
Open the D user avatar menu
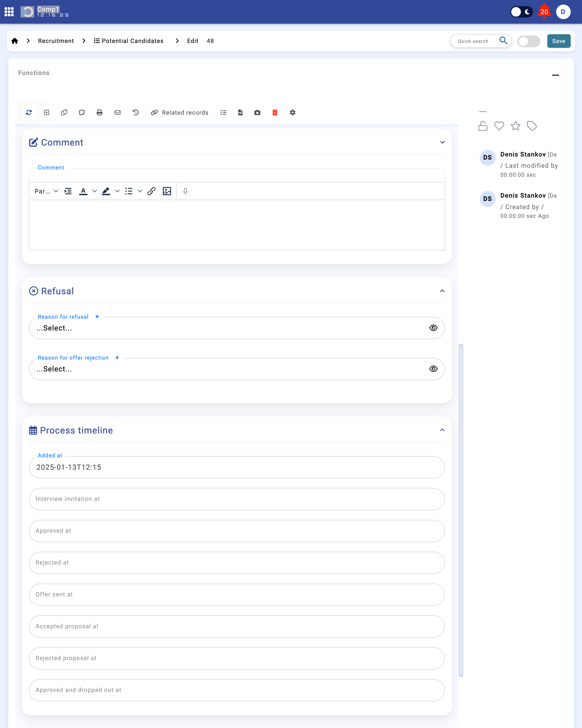563,12
